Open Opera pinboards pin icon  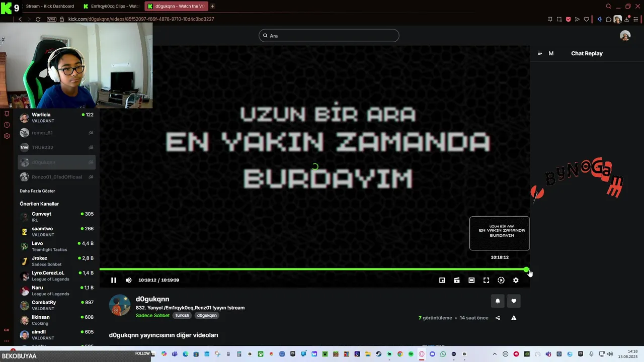coord(550,19)
